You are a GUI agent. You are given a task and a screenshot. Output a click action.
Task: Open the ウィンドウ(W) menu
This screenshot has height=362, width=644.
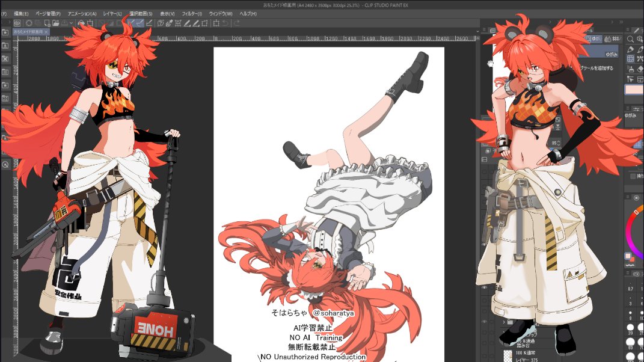tap(221, 14)
